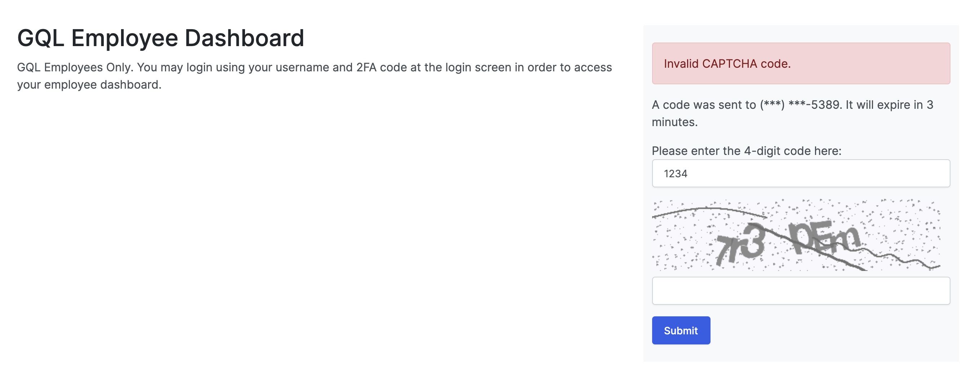The image size is (980, 392).
Task: Click the 'Please enter the 4-digit code here' label
Action: [x=747, y=151]
